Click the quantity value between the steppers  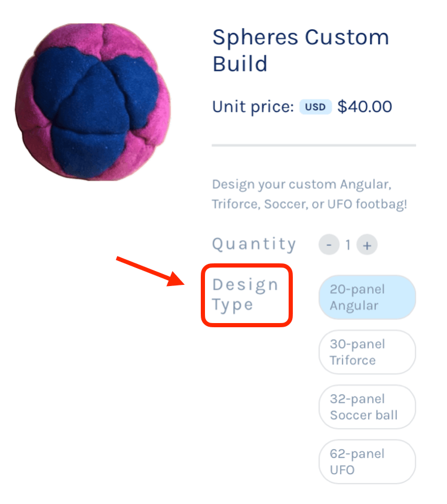[x=348, y=245]
